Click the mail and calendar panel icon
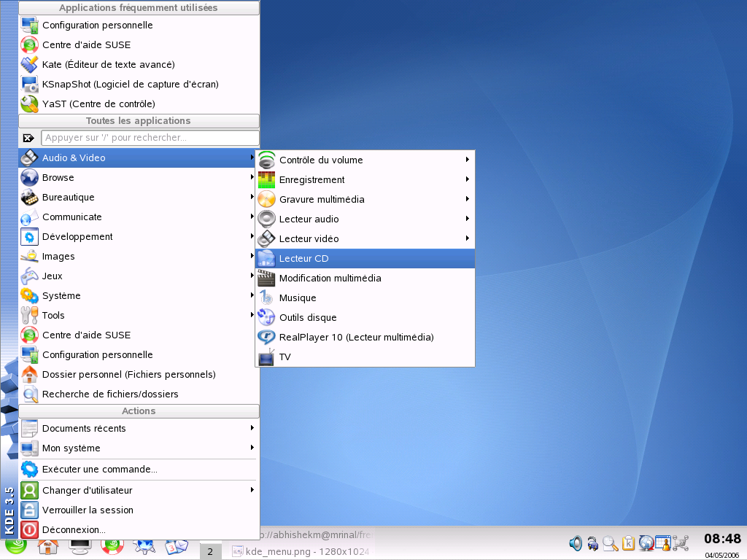The height and width of the screenshot is (560, 747). point(177,547)
